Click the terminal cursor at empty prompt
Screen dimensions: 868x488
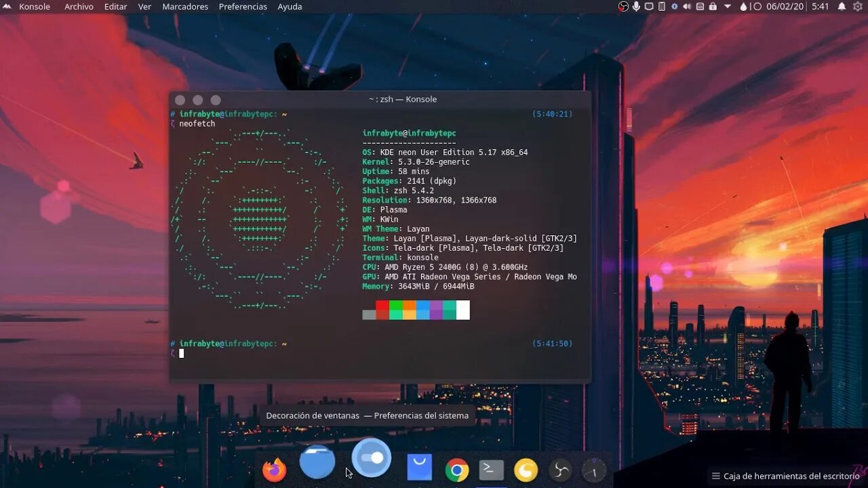(182, 353)
